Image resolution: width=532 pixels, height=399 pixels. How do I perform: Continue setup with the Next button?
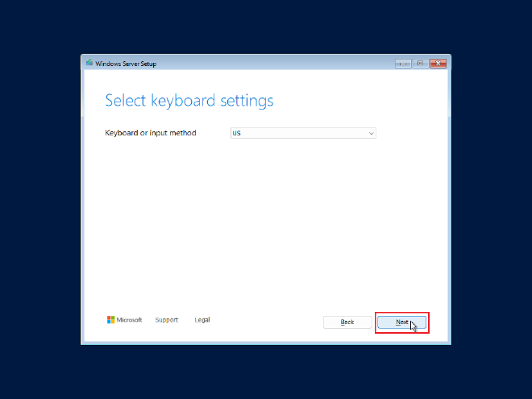click(401, 322)
